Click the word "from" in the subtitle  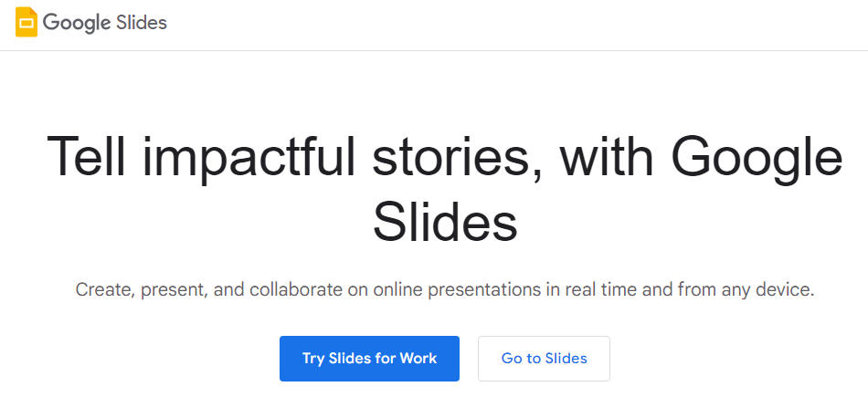coord(695,291)
